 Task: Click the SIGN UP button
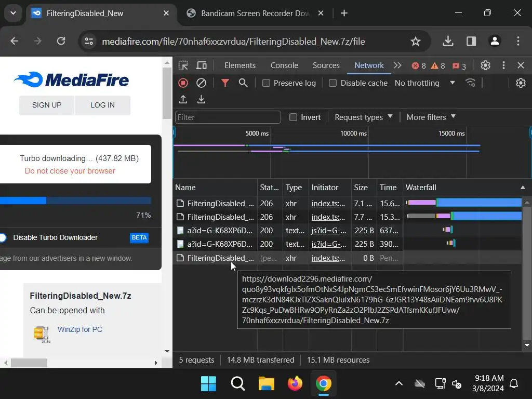[47, 105]
